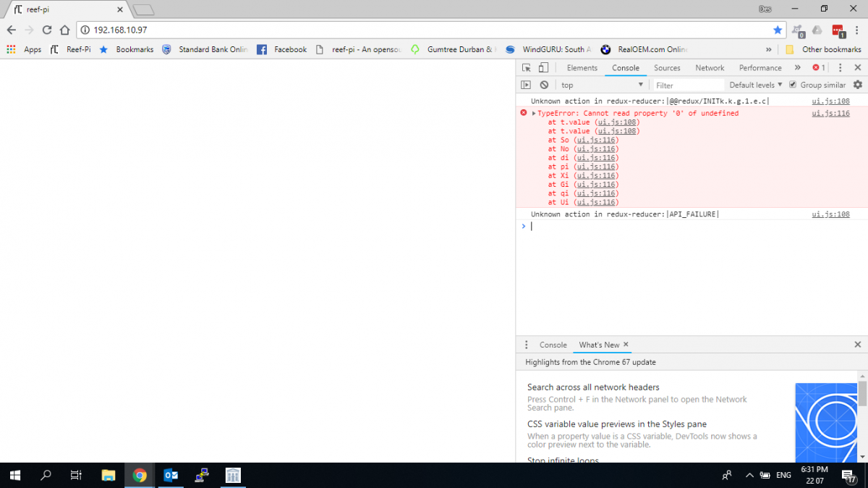
Task: Switch to the Network tab
Action: [710, 67]
